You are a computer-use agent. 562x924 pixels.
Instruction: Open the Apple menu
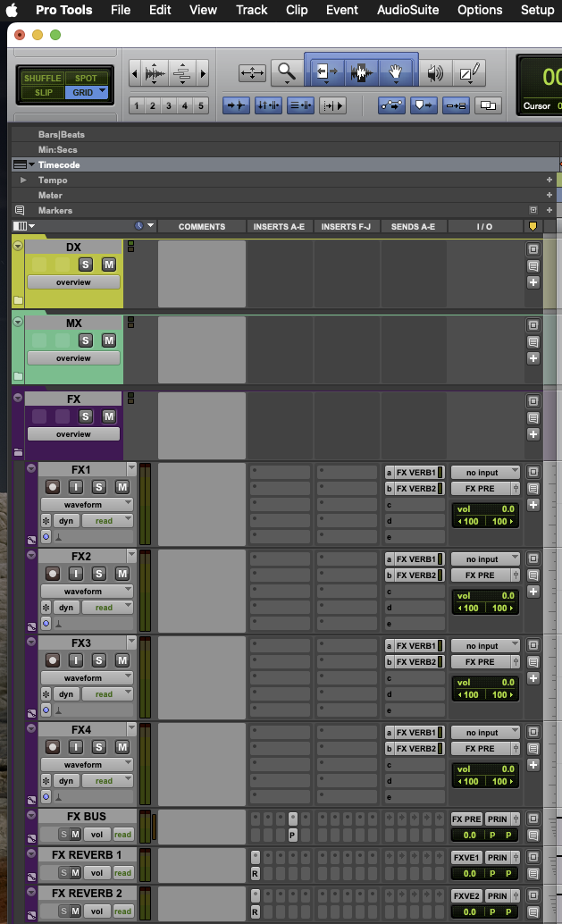coord(12,10)
